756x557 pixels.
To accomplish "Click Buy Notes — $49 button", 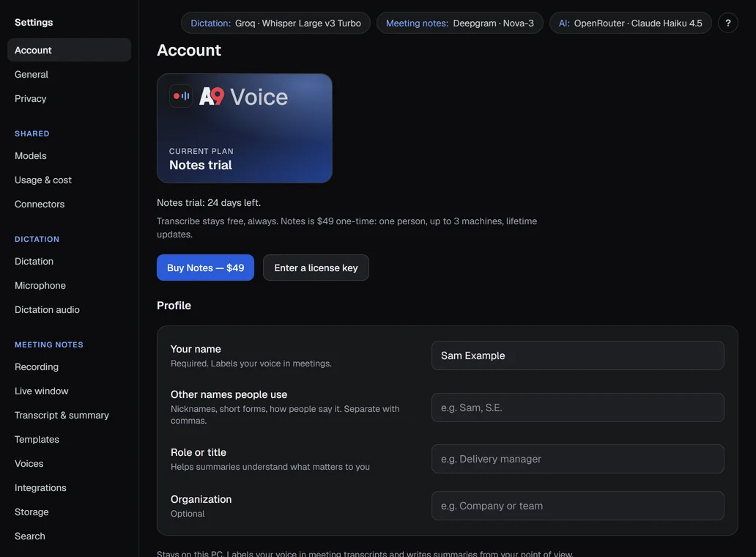I will point(205,268).
